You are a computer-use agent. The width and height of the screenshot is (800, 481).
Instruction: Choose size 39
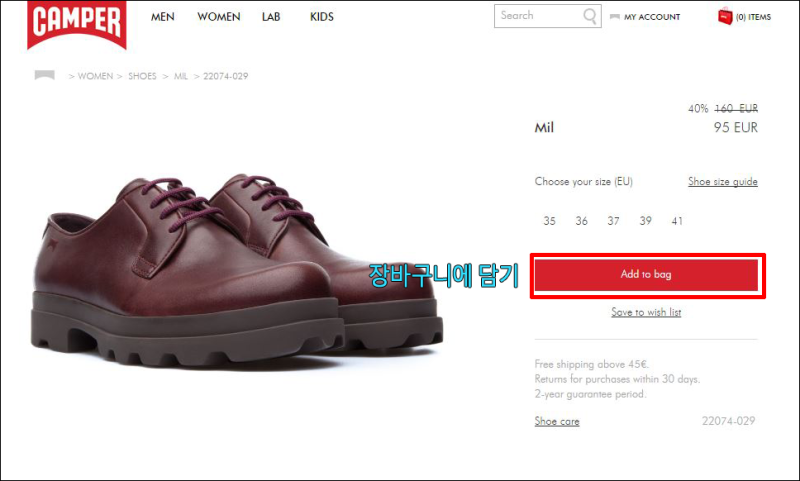tap(645, 221)
